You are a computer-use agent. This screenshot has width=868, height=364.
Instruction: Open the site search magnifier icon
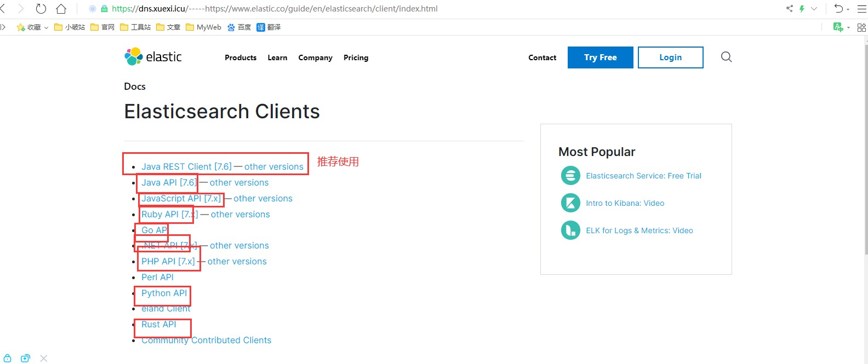click(x=726, y=57)
